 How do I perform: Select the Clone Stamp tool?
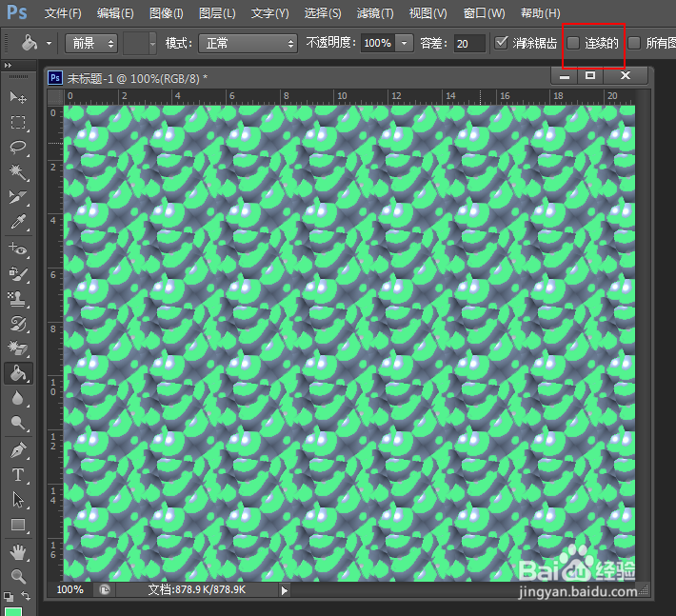[18, 298]
